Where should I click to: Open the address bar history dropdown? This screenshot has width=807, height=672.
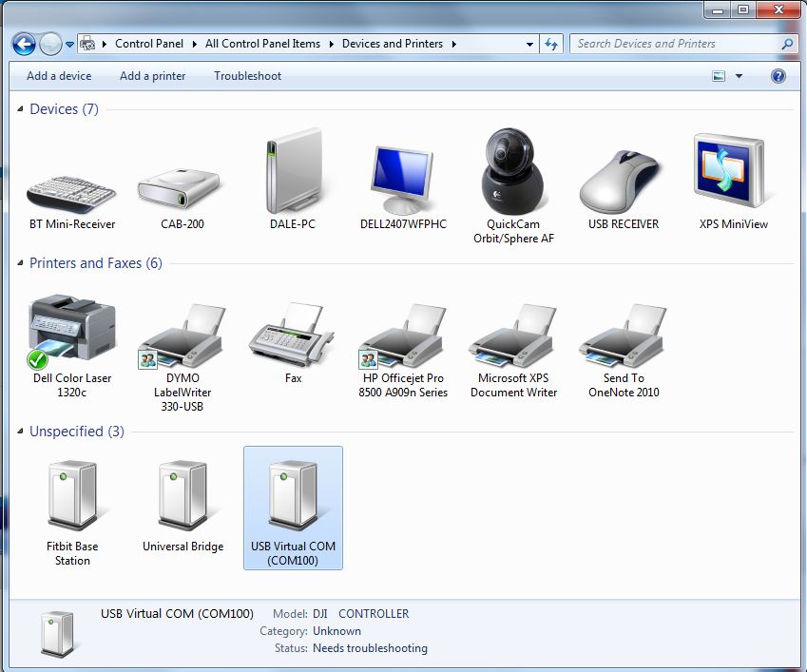pos(529,44)
